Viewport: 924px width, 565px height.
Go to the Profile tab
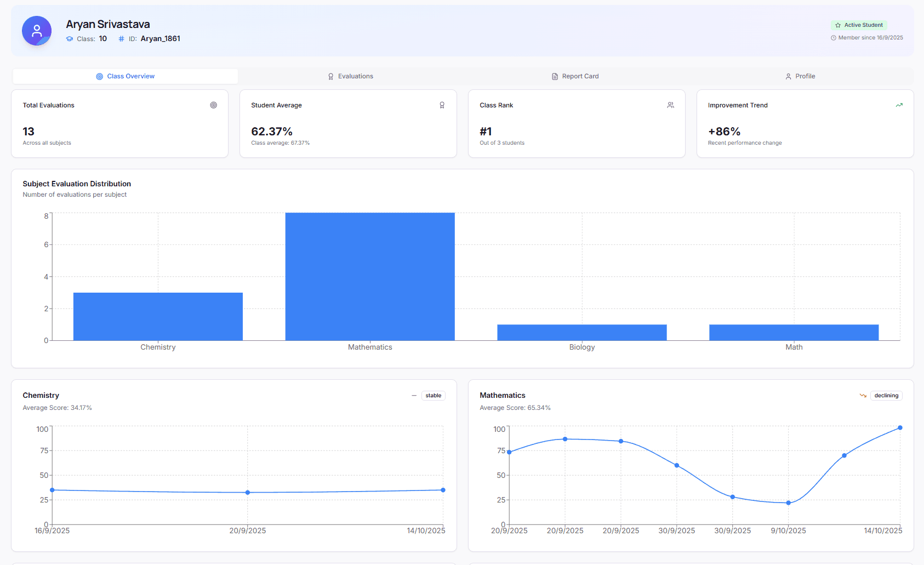click(800, 76)
